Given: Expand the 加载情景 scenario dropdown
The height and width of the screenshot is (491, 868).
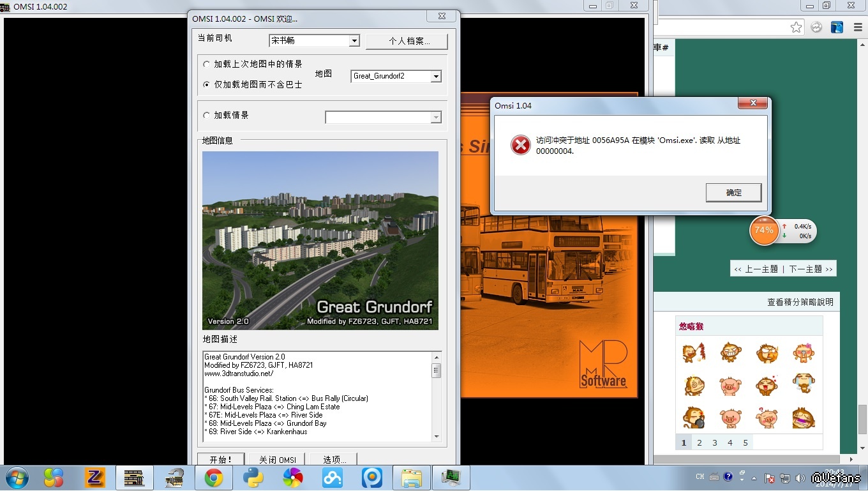Looking at the screenshot, I should tap(436, 117).
